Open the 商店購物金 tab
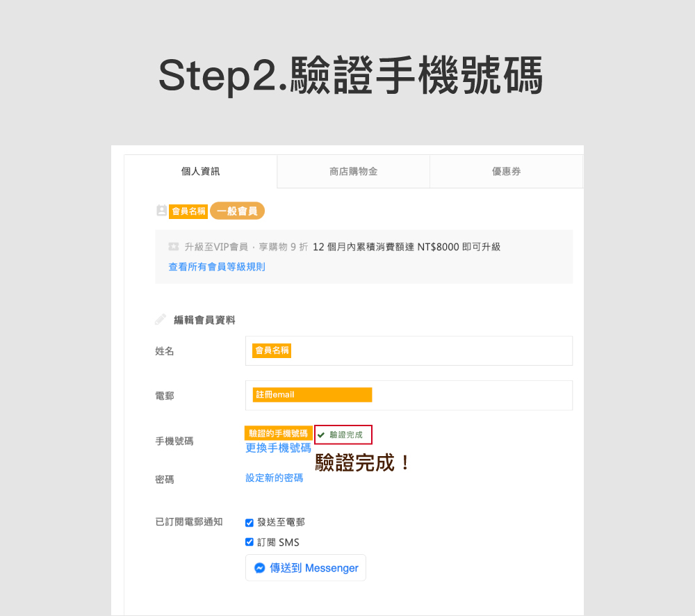 pyautogui.click(x=353, y=172)
